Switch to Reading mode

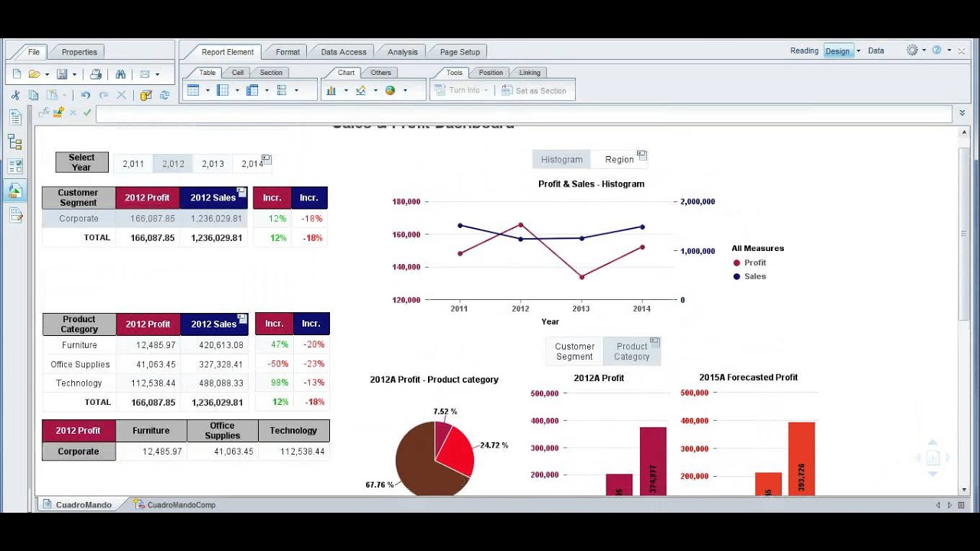click(804, 51)
